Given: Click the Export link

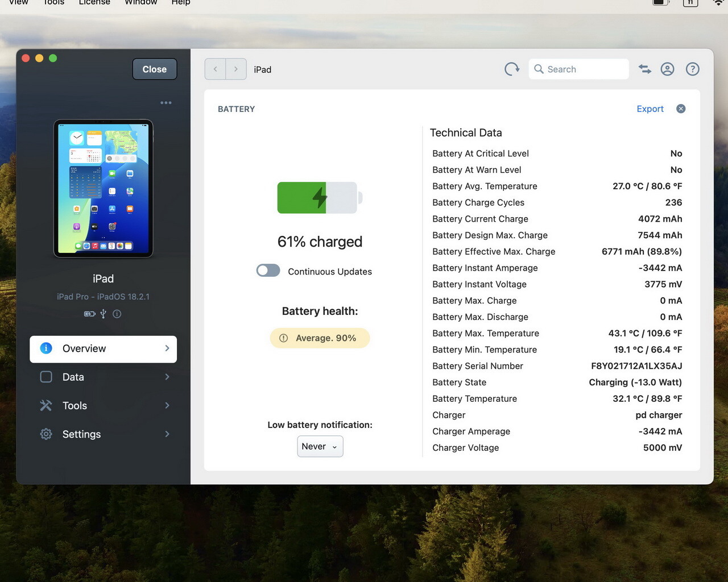Looking at the screenshot, I should tap(650, 109).
